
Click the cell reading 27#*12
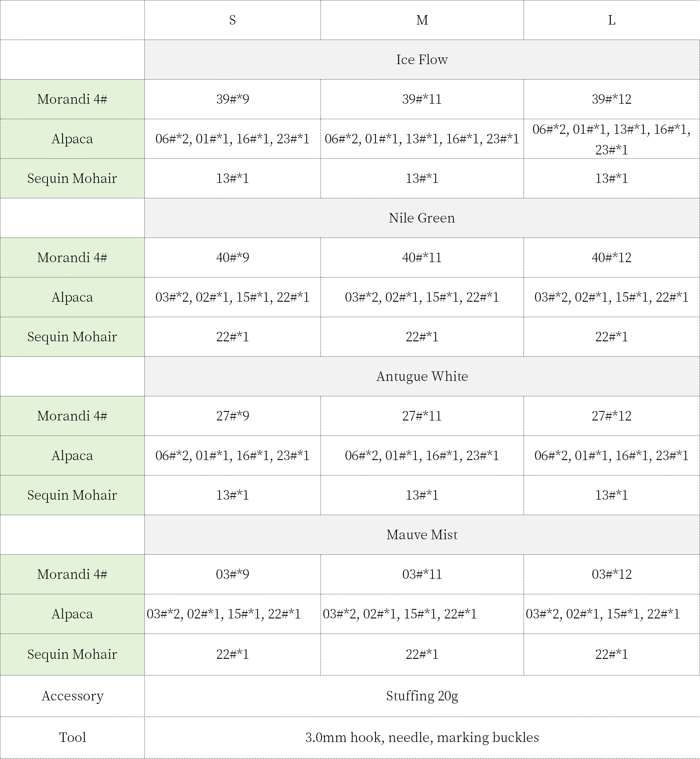(611, 416)
